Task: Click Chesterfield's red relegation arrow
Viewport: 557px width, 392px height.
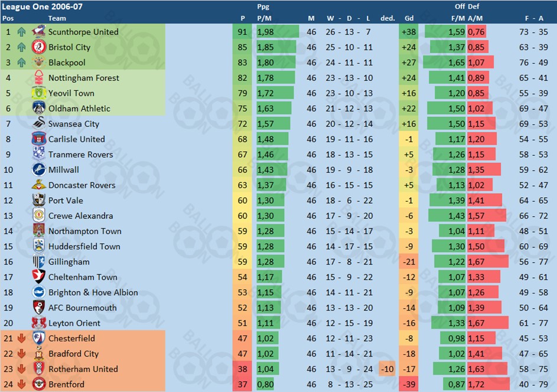Action: (x=22, y=338)
